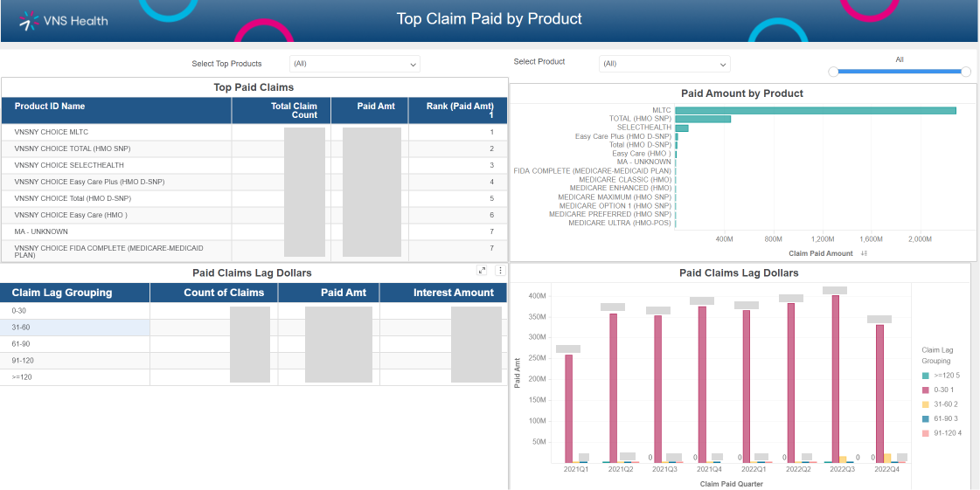The width and height of the screenshot is (980, 490).
Task: Click the Top Paid Claims table title
Action: coord(254,87)
